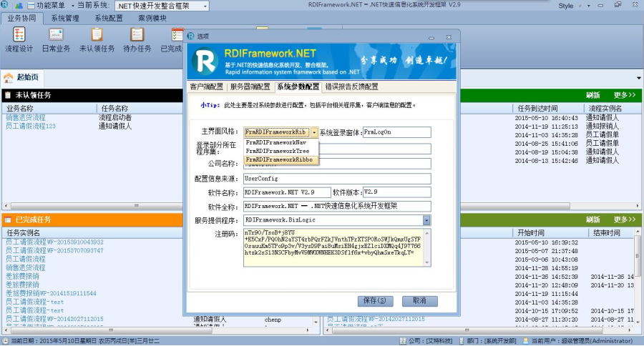
Task: Open the 日常业务 daily business icon
Action: (56, 40)
